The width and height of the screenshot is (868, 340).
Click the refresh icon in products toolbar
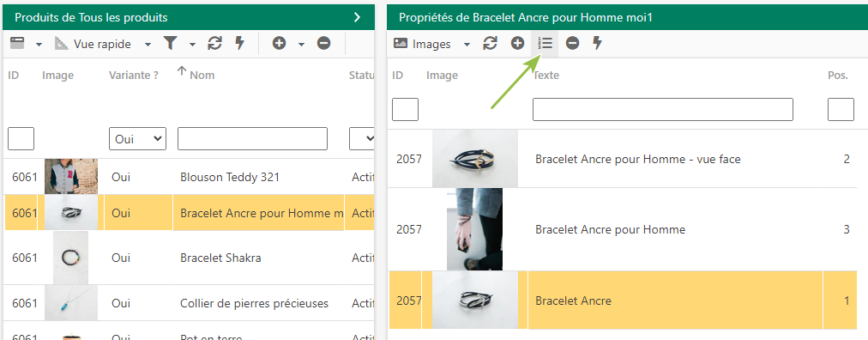[x=214, y=44]
